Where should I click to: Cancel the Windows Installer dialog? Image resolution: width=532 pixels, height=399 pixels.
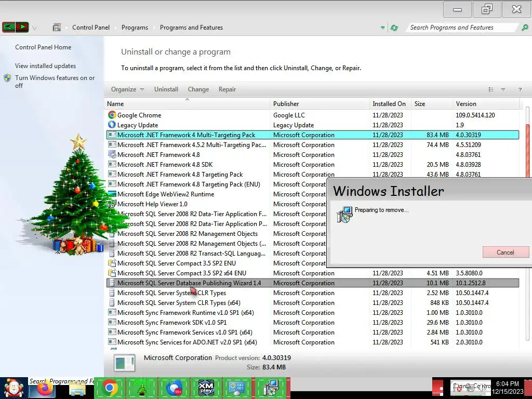[x=505, y=252]
